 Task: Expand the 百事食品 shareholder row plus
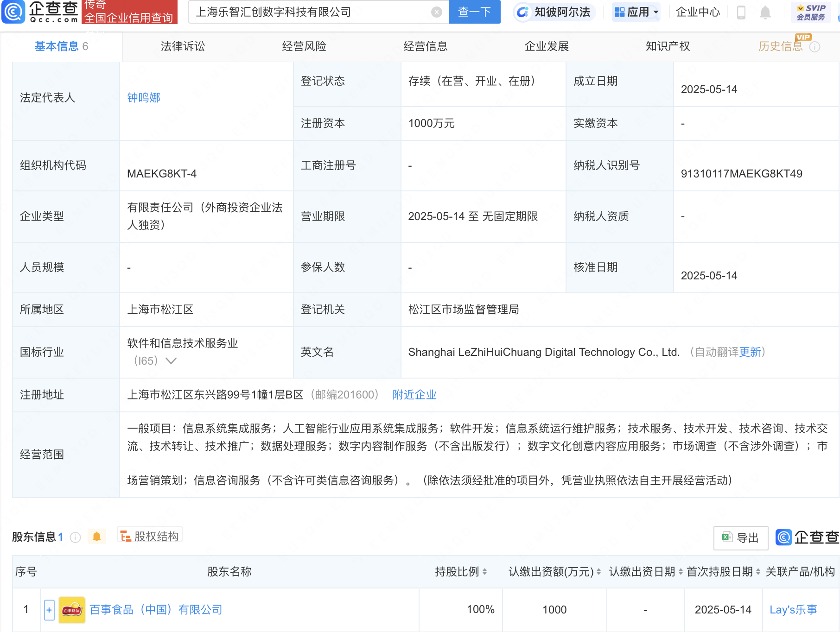49,610
